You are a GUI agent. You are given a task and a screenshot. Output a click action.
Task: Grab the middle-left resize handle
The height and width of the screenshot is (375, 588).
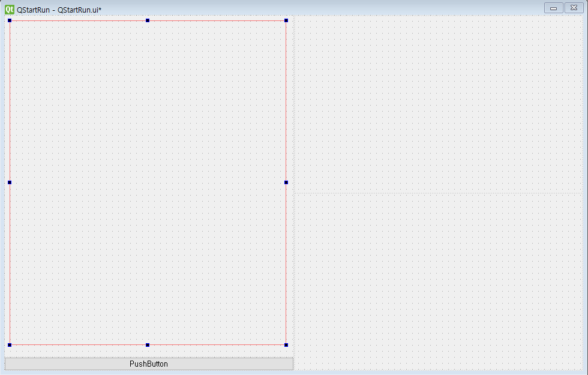(x=10, y=182)
